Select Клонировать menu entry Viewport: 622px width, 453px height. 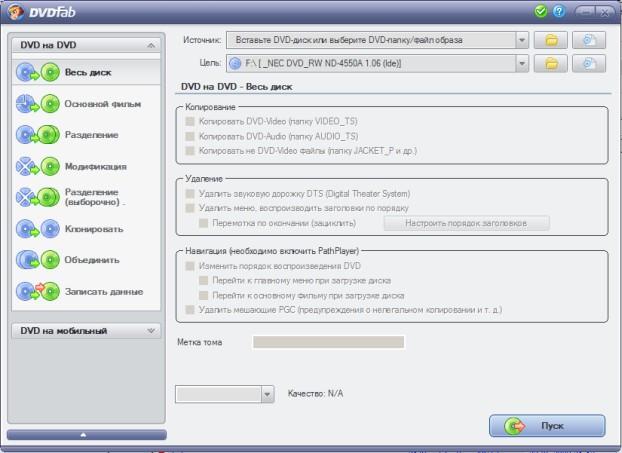[x=86, y=229]
